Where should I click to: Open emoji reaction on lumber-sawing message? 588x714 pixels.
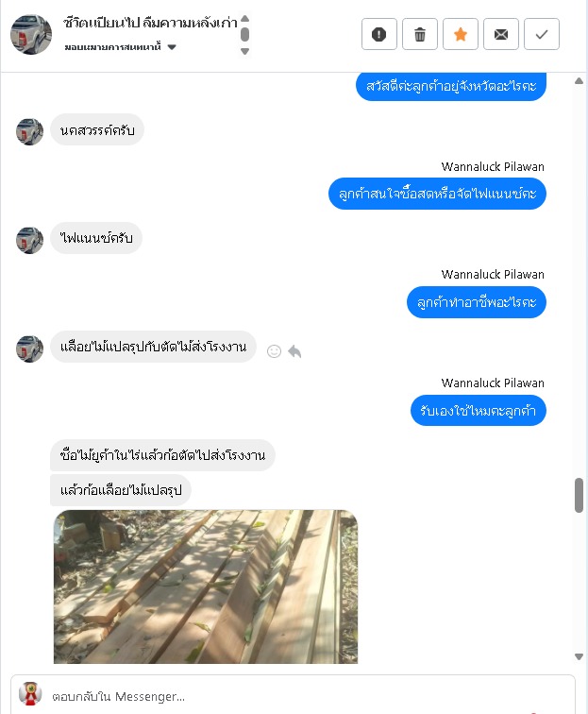pyautogui.click(x=274, y=351)
